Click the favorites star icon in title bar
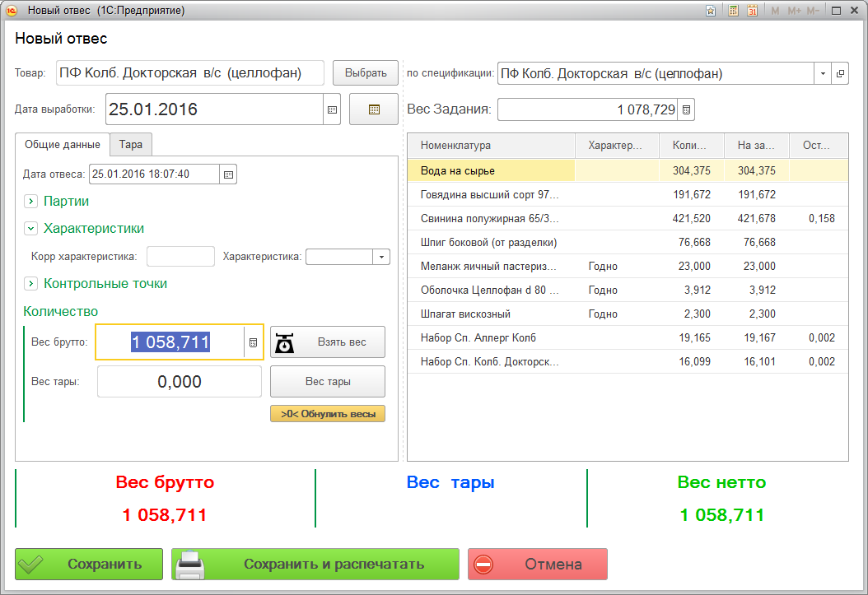This screenshot has width=868, height=595. pos(711,11)
